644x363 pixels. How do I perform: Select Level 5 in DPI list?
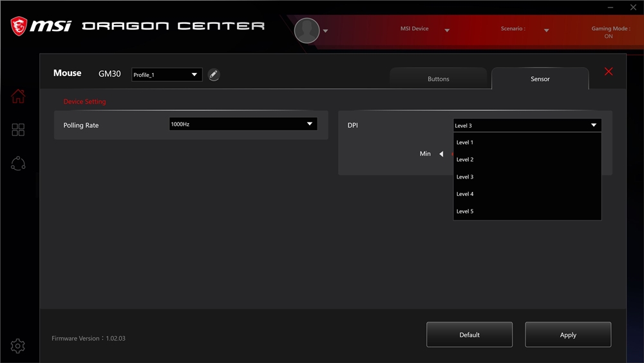(x=527, y=211)
